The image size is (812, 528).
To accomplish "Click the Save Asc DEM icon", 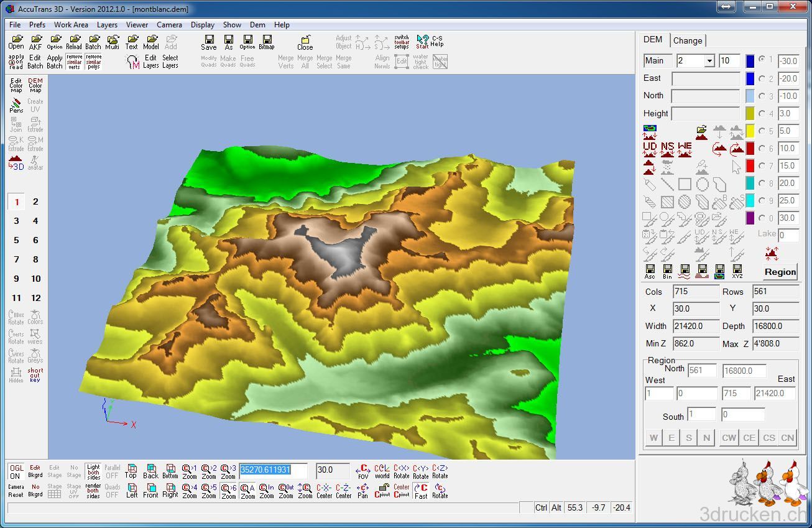I will pos(650,272).
